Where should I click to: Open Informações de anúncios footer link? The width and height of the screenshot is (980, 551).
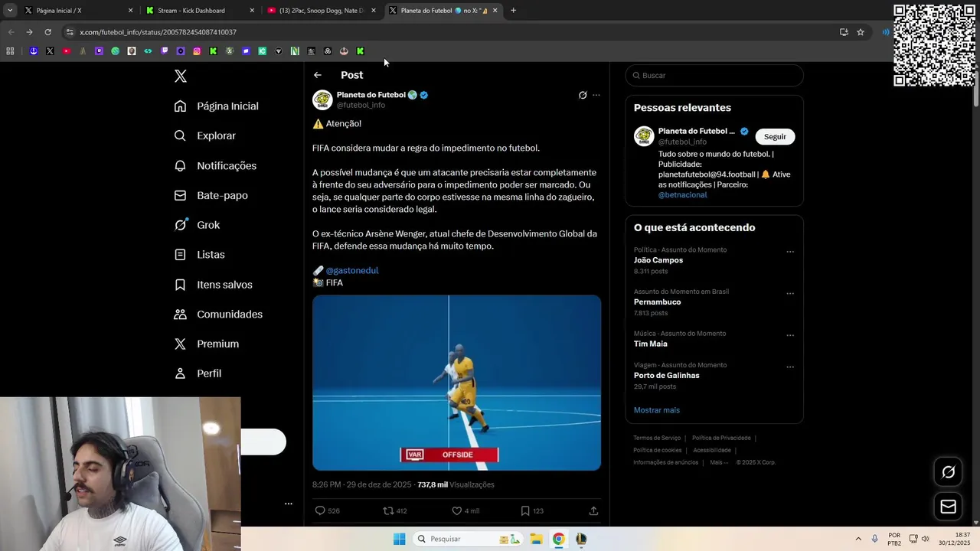click(665, 462)
